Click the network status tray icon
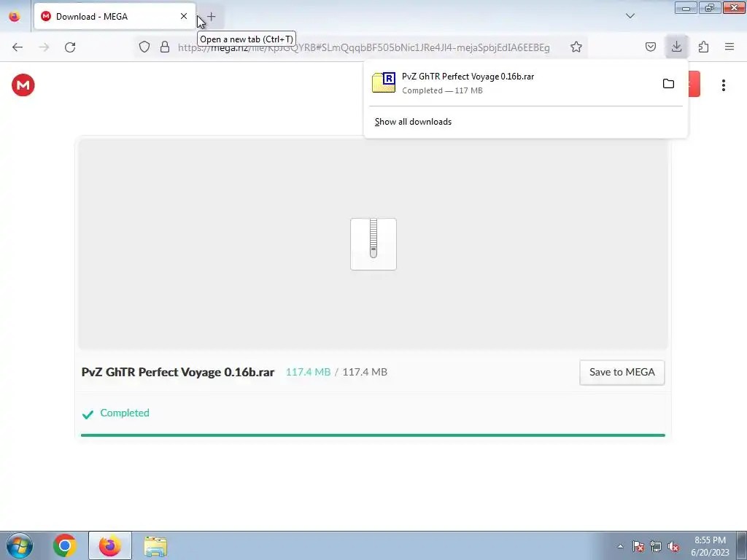747x560 pixels. (656, 546)
